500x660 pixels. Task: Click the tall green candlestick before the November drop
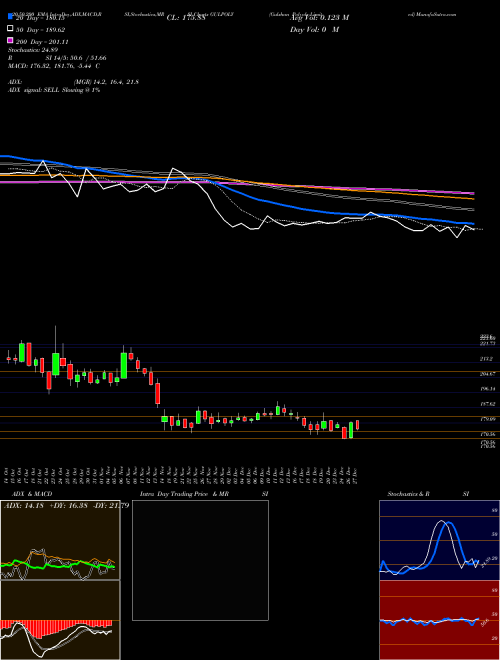point(124,365)
